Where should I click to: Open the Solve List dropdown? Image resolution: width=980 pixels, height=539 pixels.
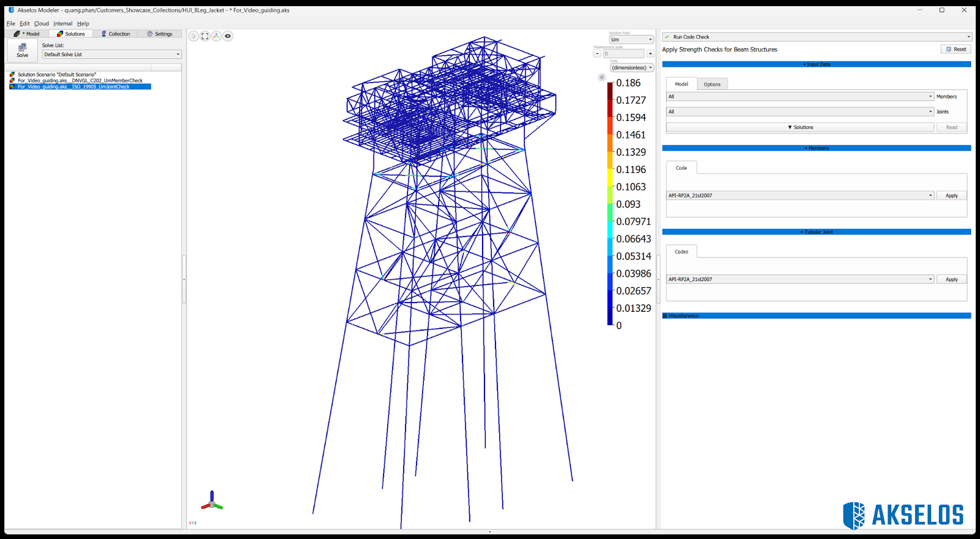pyautogui.click(x=111, y=55)
